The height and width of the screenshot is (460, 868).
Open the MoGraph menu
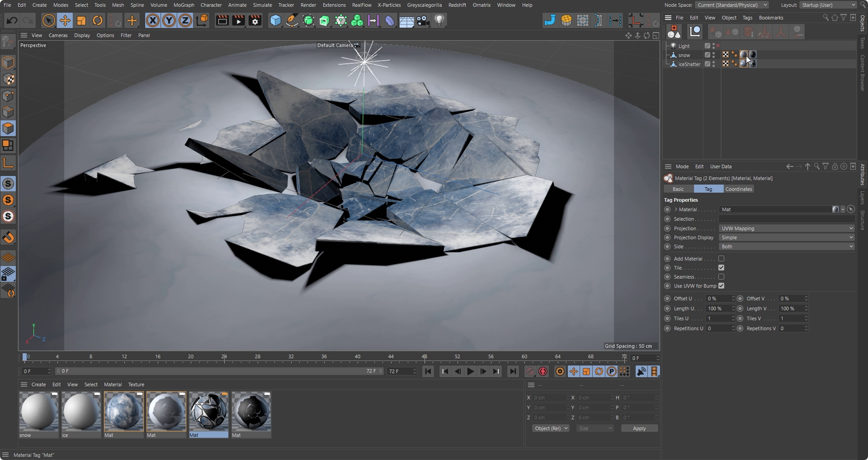(x=184, y=5)
